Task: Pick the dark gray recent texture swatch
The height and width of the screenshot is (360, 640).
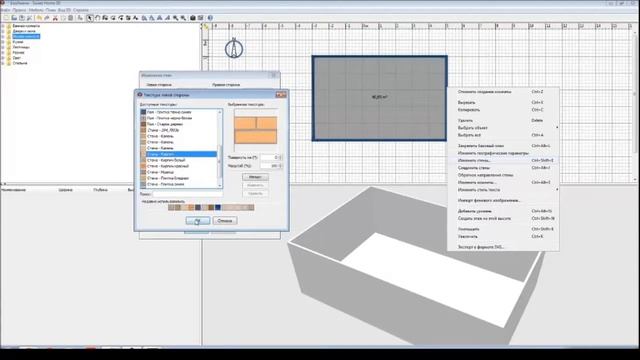Action: 198,207
